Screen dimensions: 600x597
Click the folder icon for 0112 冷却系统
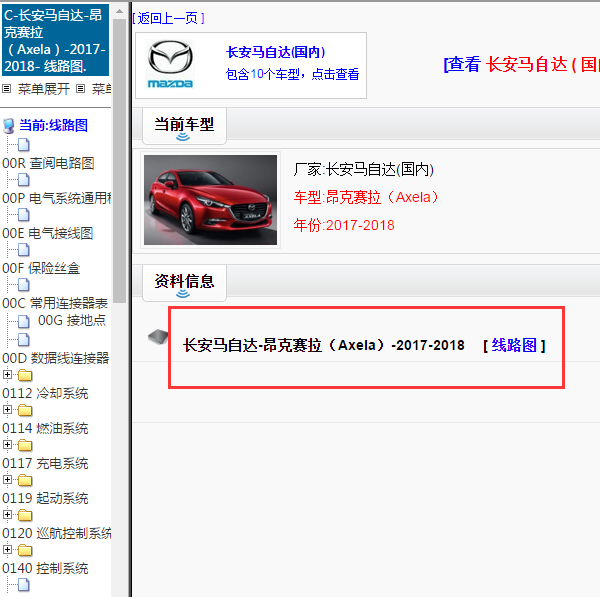(x=25, y=375)
